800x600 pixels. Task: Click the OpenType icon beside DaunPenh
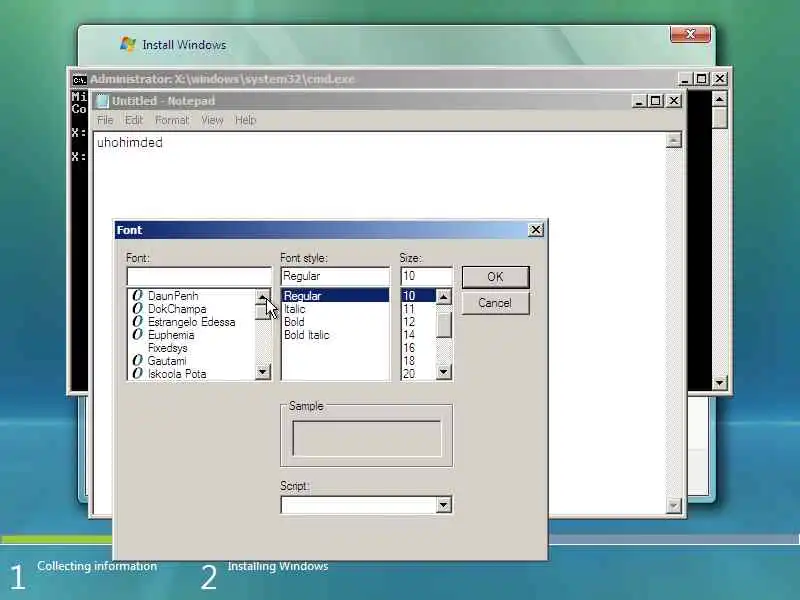(x=137, y=295)
